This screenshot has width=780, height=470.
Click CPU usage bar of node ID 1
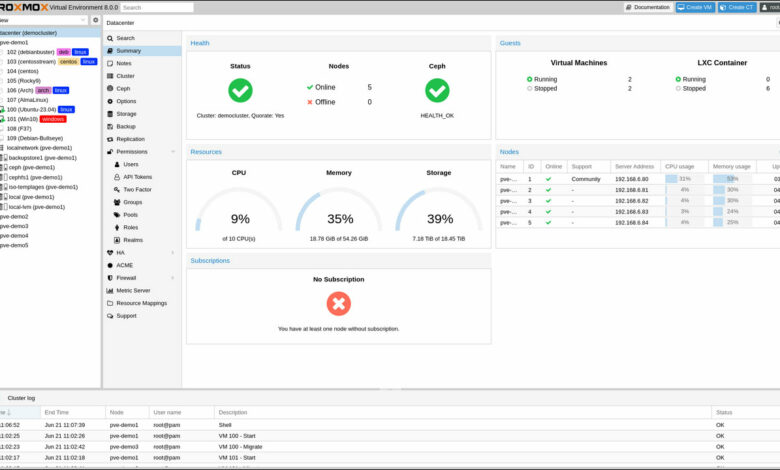pos(684,179)
